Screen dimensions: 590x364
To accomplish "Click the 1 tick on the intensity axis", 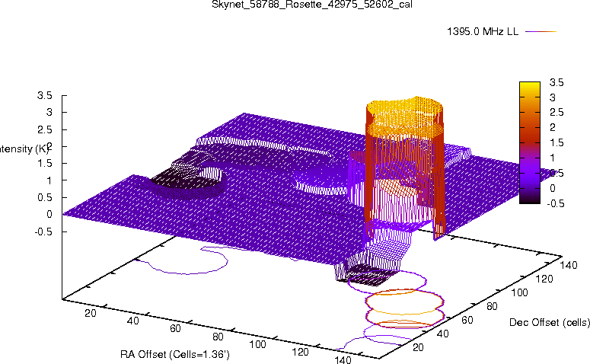I will 49,180.
